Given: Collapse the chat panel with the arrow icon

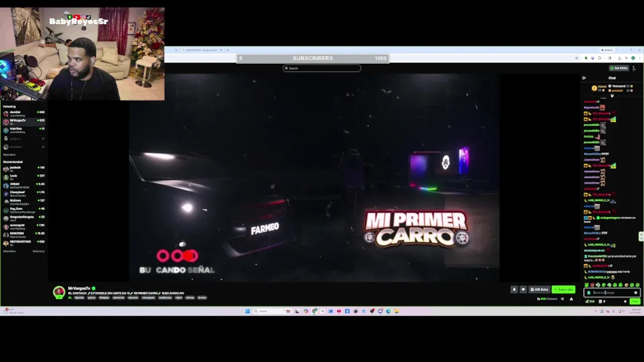Looking at the screenshot, I should pyautogui.click(x=584, y=78).
